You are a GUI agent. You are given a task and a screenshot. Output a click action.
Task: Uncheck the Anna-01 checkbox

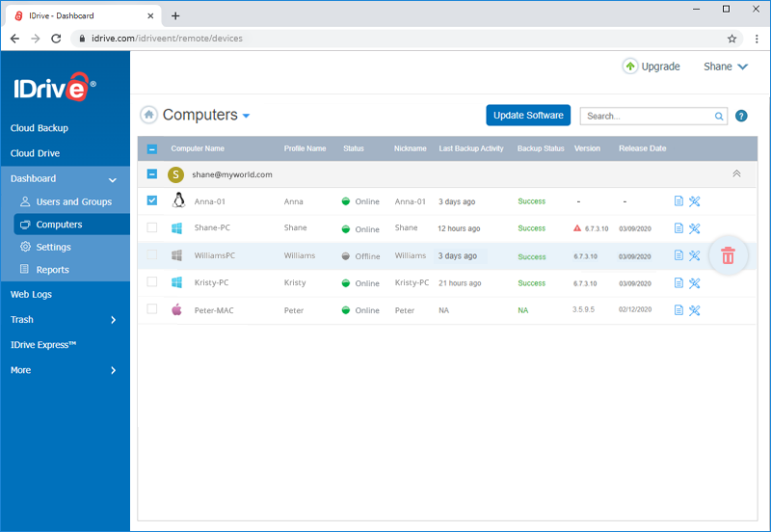tap(152, 200)
